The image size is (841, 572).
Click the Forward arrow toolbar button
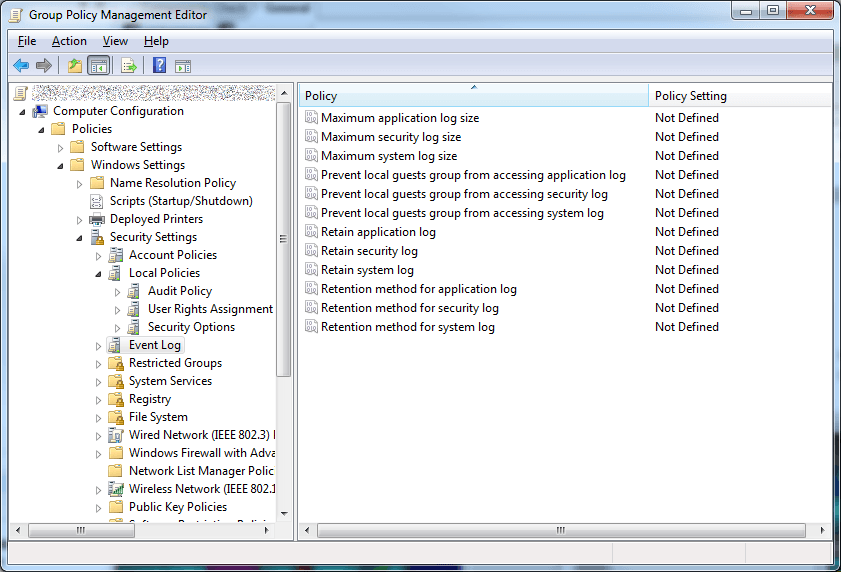[x=43, y=66]
